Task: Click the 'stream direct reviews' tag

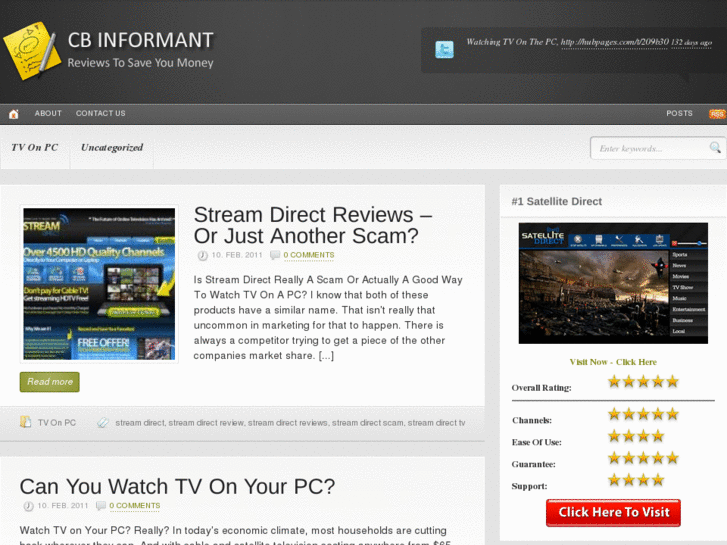Action: point(287,423)
